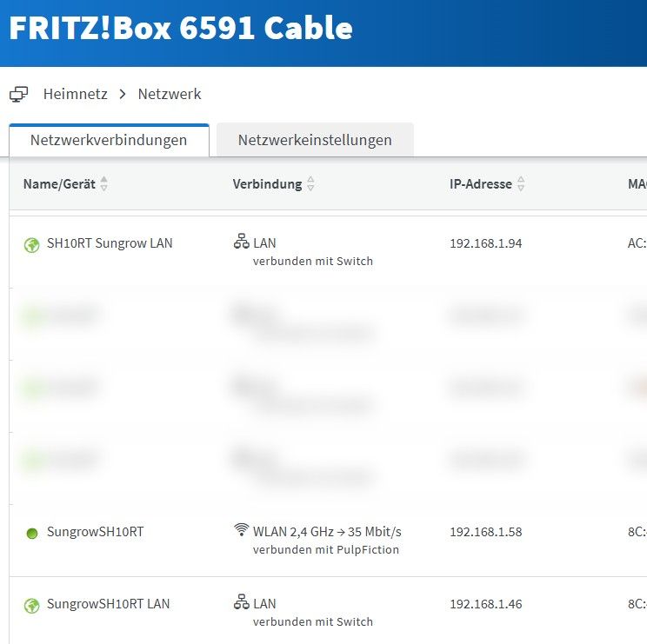647x644 pixels.
Task: Click the Heimnetz monitor icon in breadcrumb
Action: coord(18,94)
